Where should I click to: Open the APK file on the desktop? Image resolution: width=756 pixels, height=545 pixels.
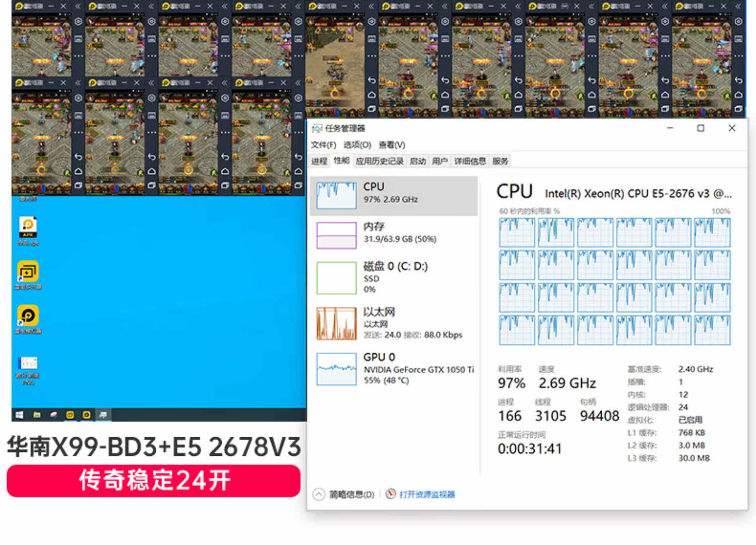click(28, 231)
